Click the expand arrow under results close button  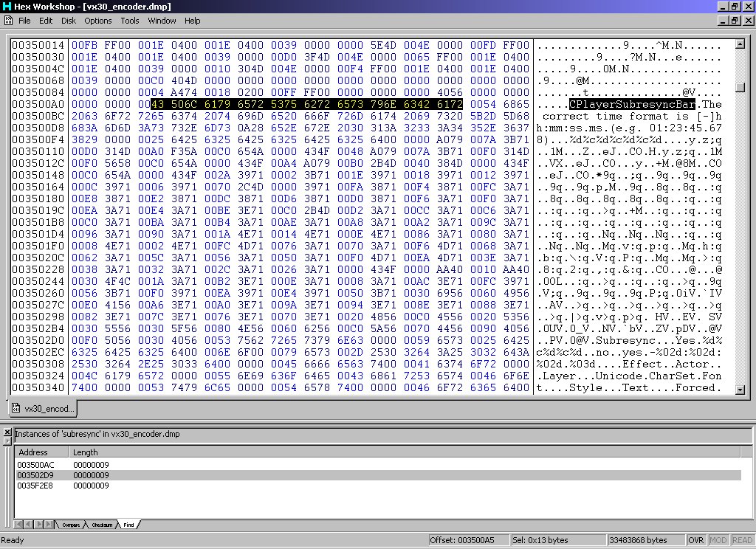7,441
